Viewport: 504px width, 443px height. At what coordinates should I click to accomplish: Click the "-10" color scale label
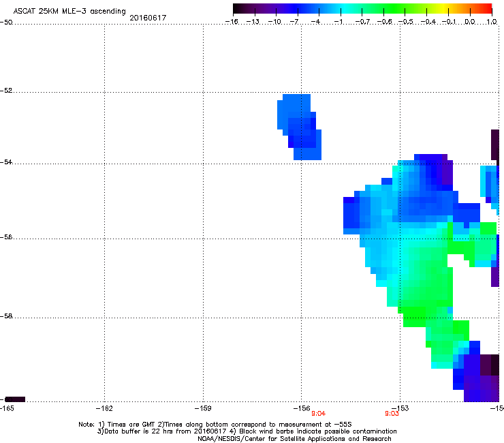point(274,22)
